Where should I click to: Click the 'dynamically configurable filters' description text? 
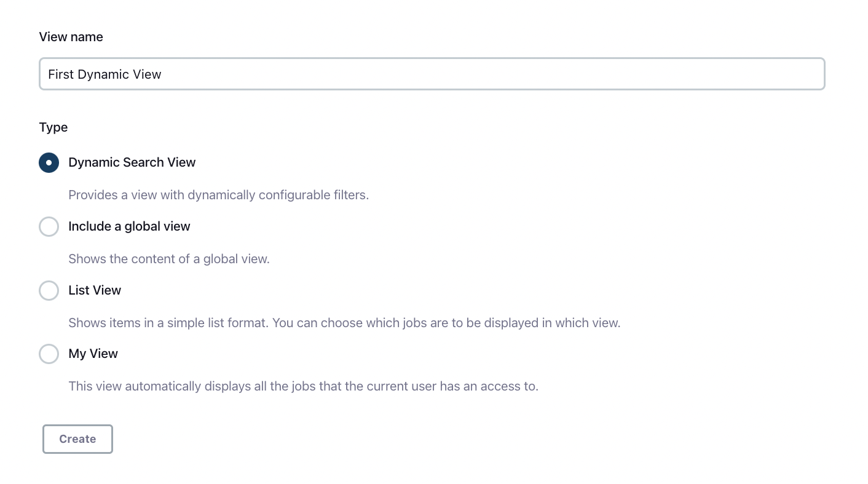coord(278,195)
